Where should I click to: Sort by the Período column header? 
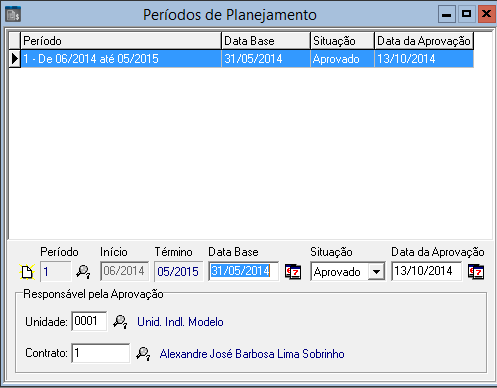121,41
